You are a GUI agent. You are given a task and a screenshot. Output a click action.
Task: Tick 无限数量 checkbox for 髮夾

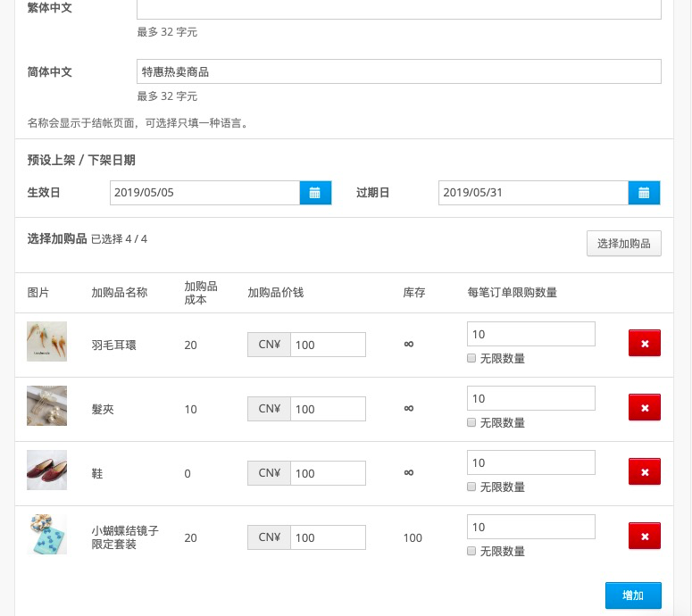pyautogui.click(x=471, y=423)
